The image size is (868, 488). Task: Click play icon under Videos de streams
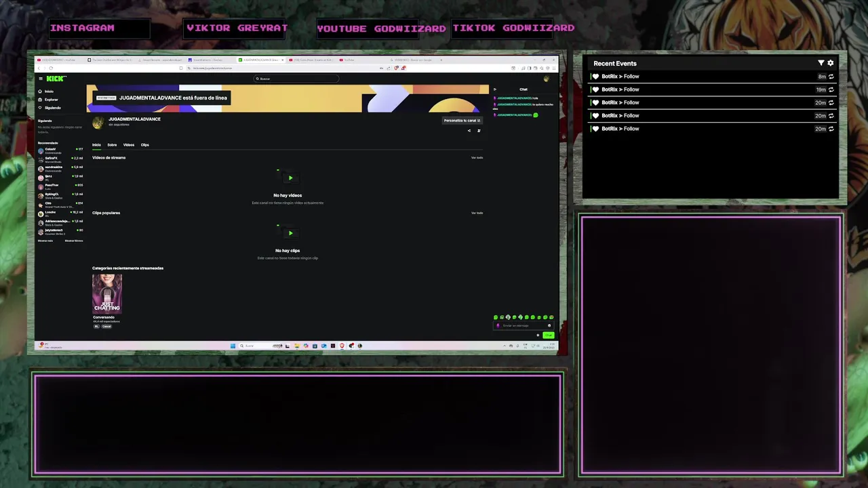point(290,178)
